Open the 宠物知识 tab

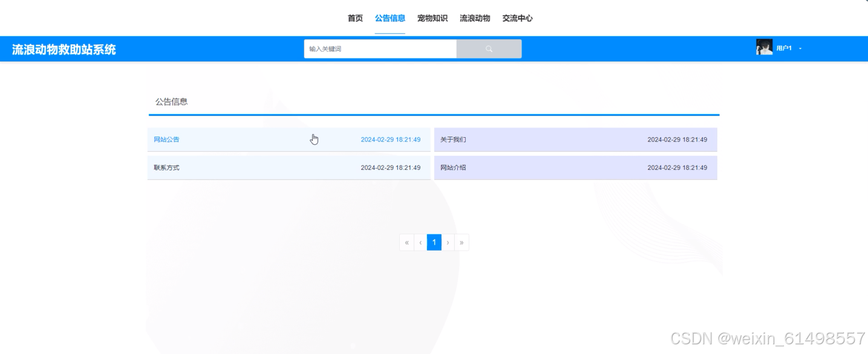coord(432,18)
